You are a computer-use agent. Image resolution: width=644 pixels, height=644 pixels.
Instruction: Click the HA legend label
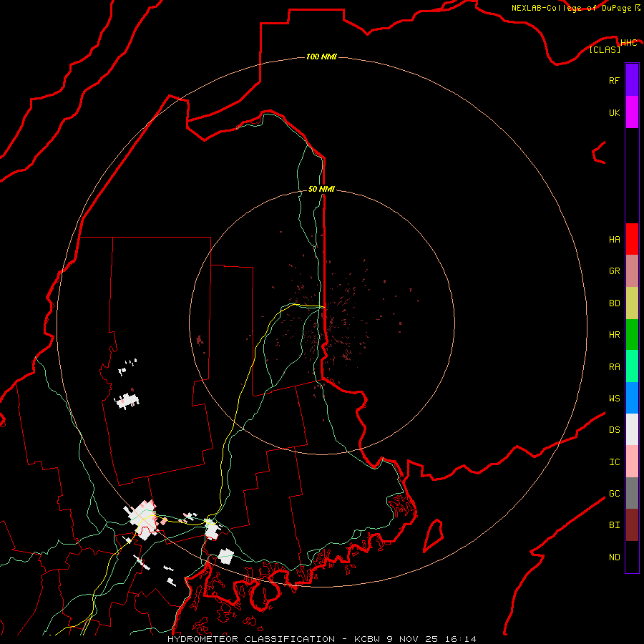[x=614, y=240]
